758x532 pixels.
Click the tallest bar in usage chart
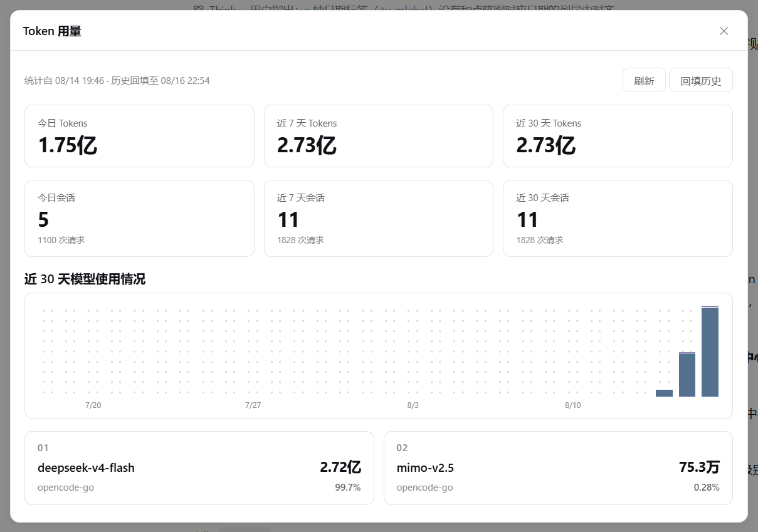click(710, 351)
